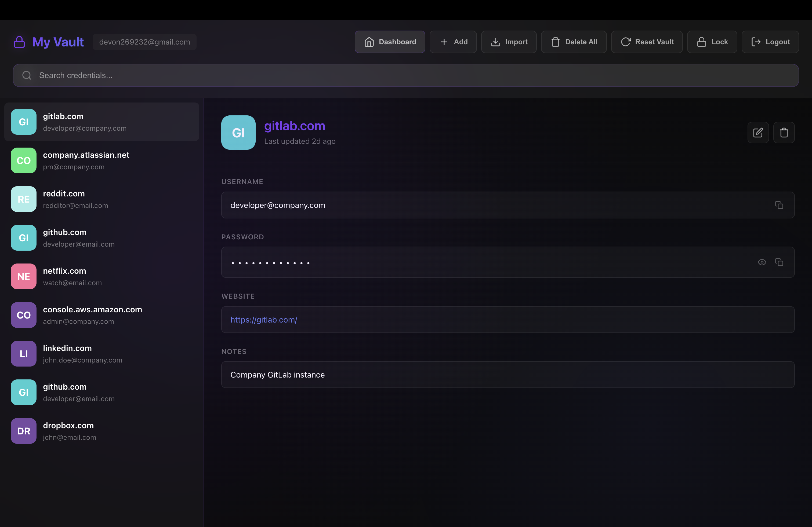Click the GI avatar in the gitlab.com detail header

(238, 133)
